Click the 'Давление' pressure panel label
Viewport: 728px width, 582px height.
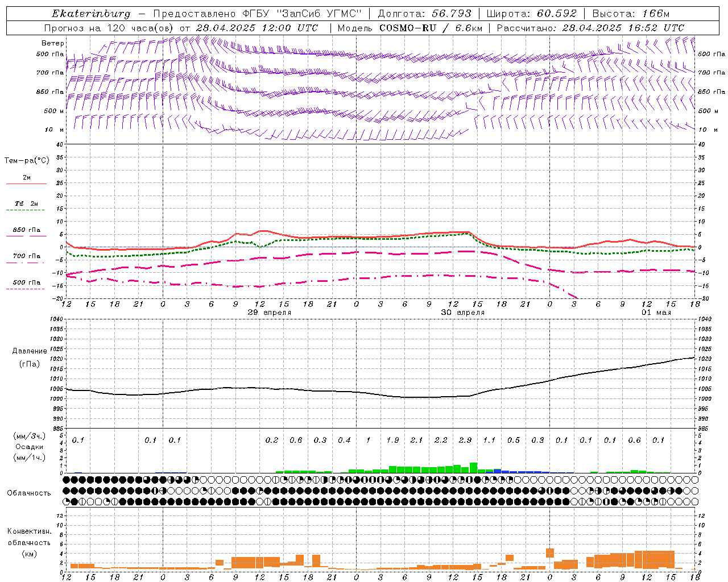point(30,351)
